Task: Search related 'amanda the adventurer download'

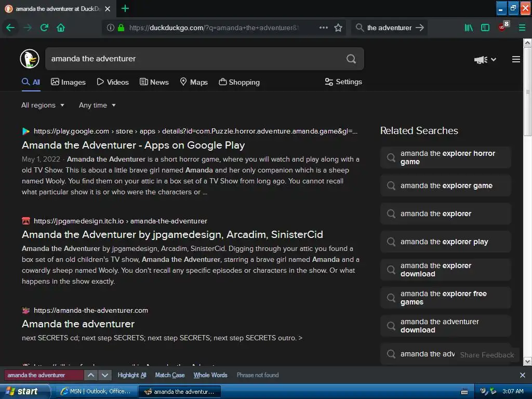Action: click(x=445, y=326)
